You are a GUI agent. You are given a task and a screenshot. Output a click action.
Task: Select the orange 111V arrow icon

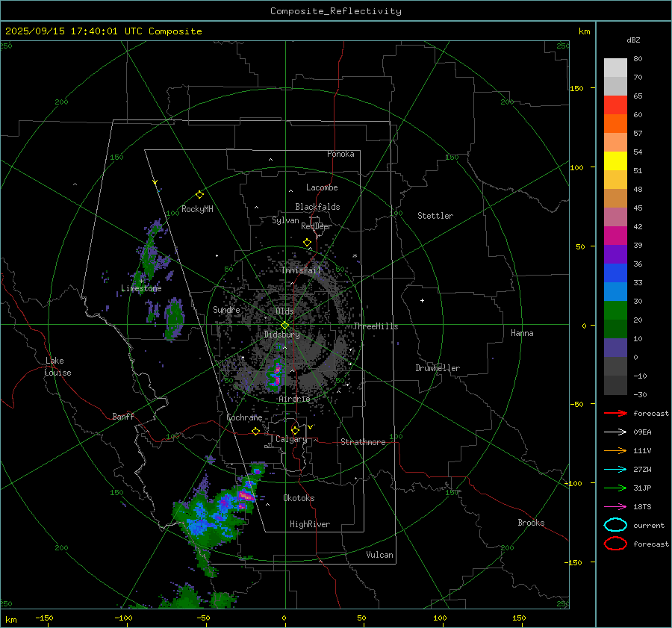coord(615,450)
